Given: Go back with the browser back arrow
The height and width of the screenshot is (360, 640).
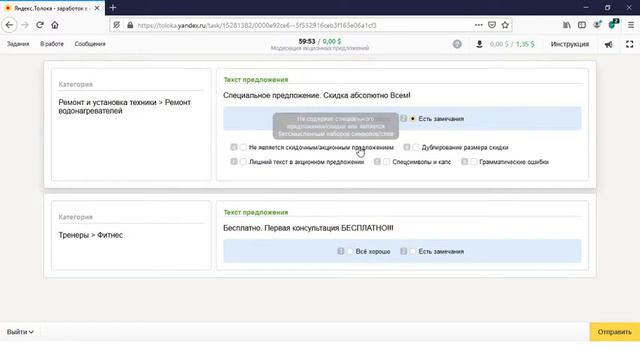Looking at the screenshot, I should (x=9, y=25).
